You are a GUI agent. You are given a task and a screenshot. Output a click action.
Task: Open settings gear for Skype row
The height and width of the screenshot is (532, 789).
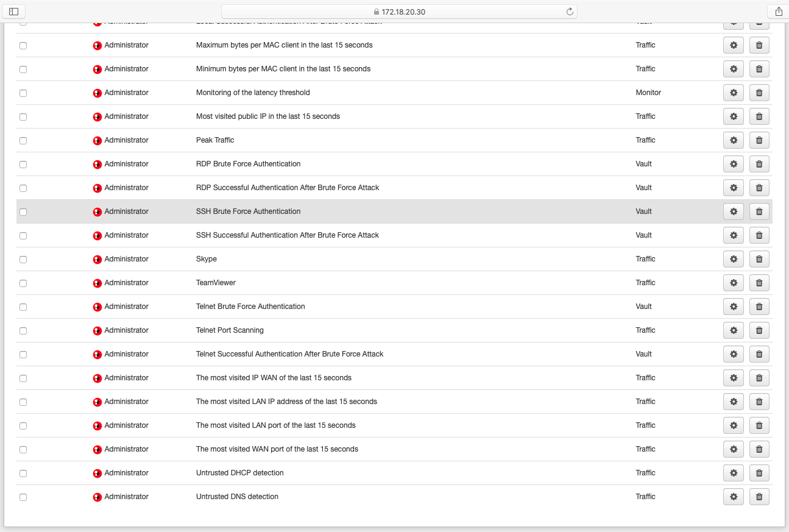[x=734, y=259]
